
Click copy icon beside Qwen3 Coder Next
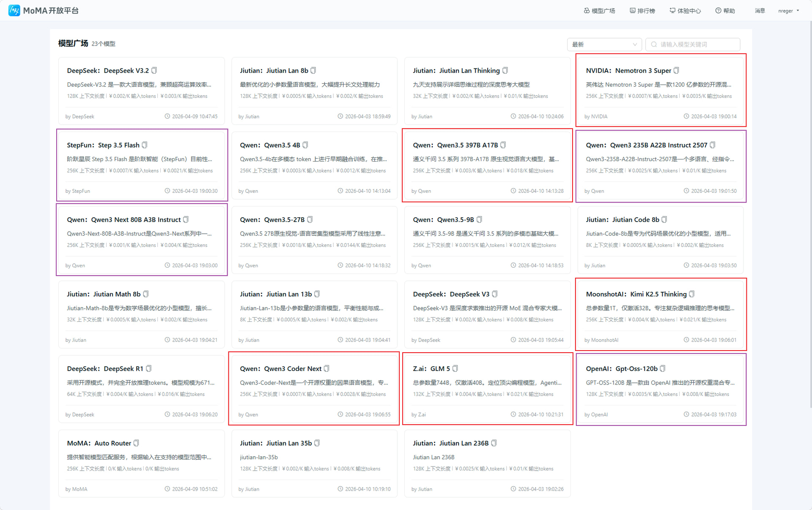click(326, 369)
